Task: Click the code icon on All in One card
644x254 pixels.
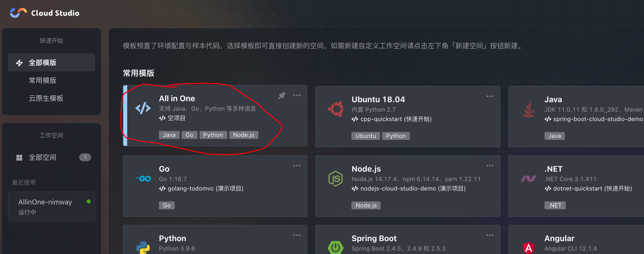Action: [x=143, y=108]
